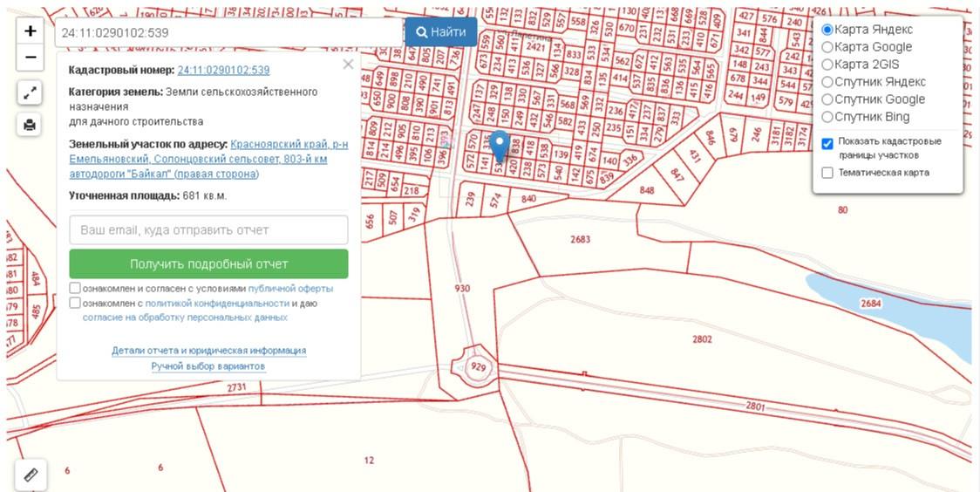
Task: Click the cadastral number search field
Action: pos(228,32)
